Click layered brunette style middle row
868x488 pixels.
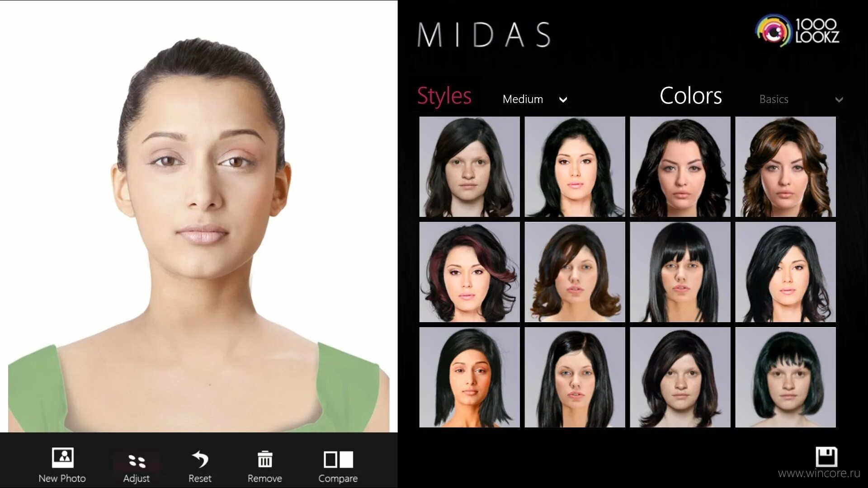click(575, 272)
